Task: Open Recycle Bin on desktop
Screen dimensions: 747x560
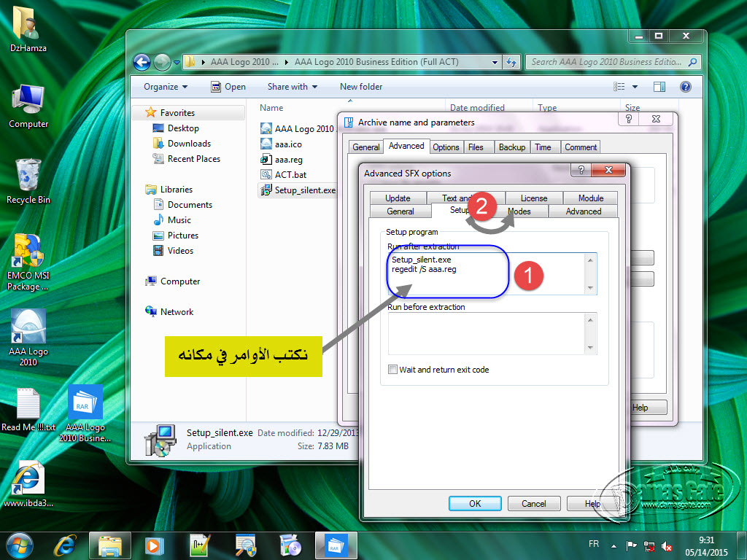Action: [28, 182]
